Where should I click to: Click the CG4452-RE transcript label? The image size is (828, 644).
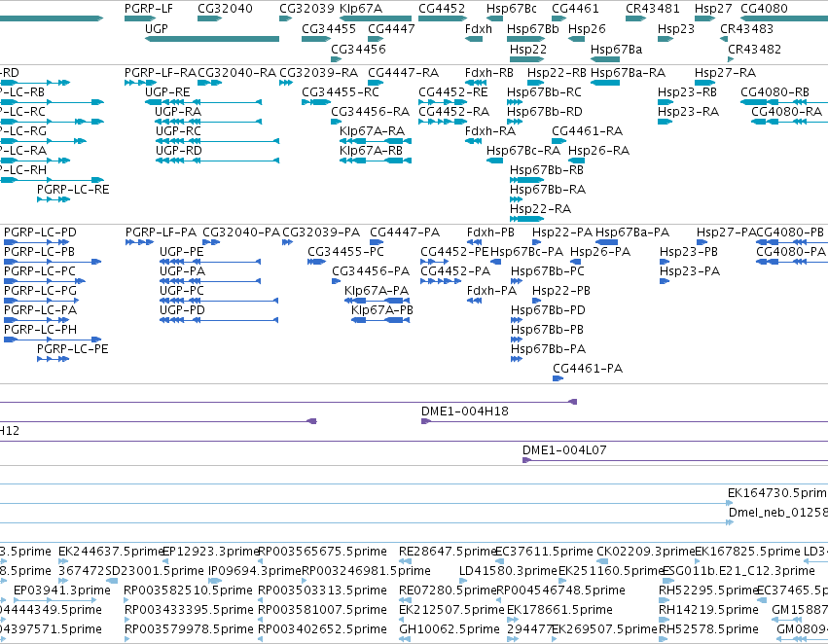point(453,91)
